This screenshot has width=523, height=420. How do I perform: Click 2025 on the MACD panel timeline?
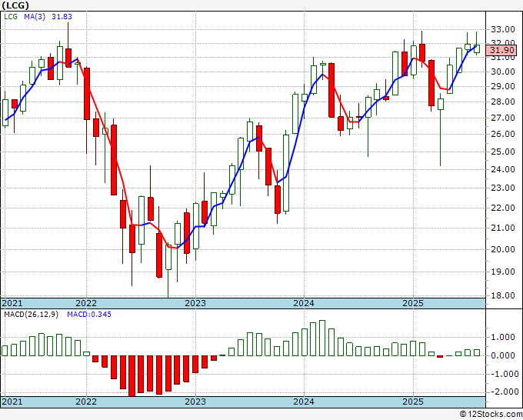413,402
